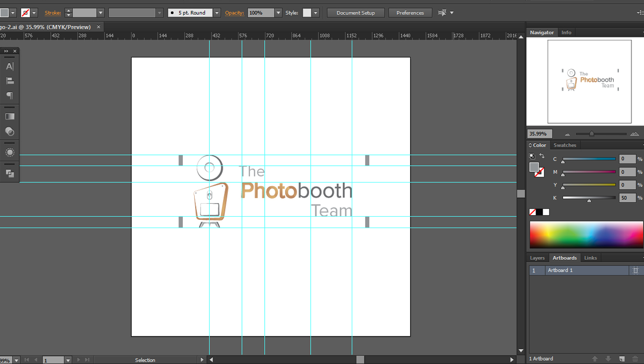644x364 pixels.
Task: Open the Paragraph panel icon in the dock
Action: (9, 95)
